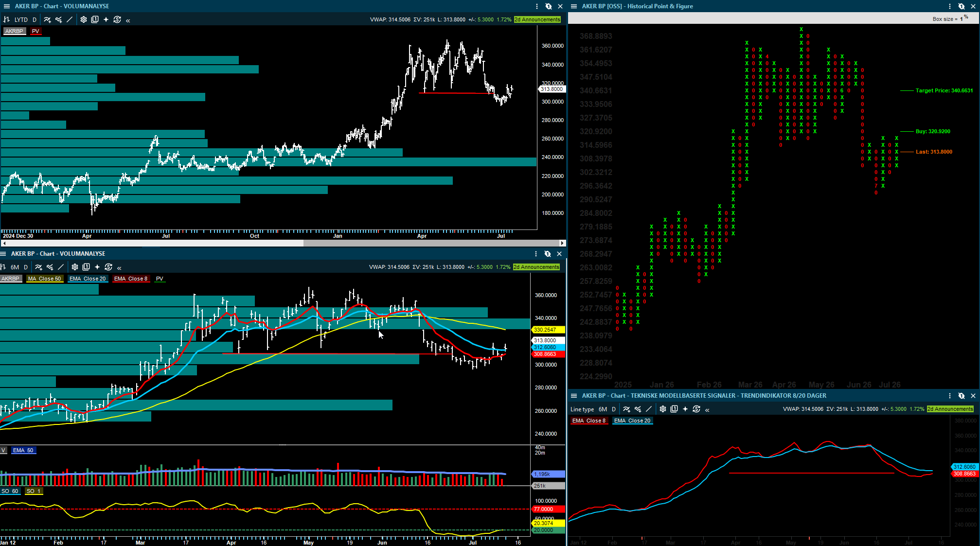Collapse toolbar chevrons in TRENDINDIKATOR chart
Image resolution: width=980 pixels, height=546 pixels.
tap(707, 410)
